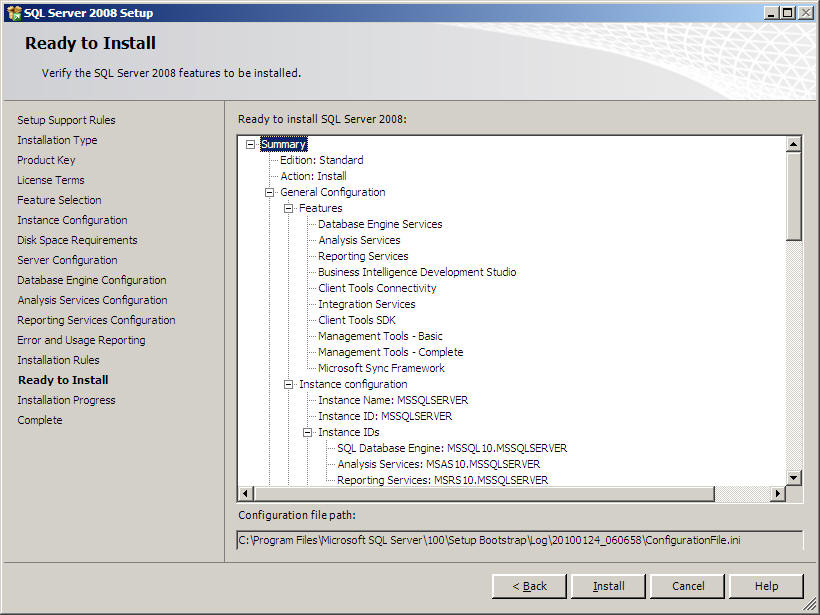820x615 pixels.
Task: Select the Instance IDs label
Action: coord(349,432)
